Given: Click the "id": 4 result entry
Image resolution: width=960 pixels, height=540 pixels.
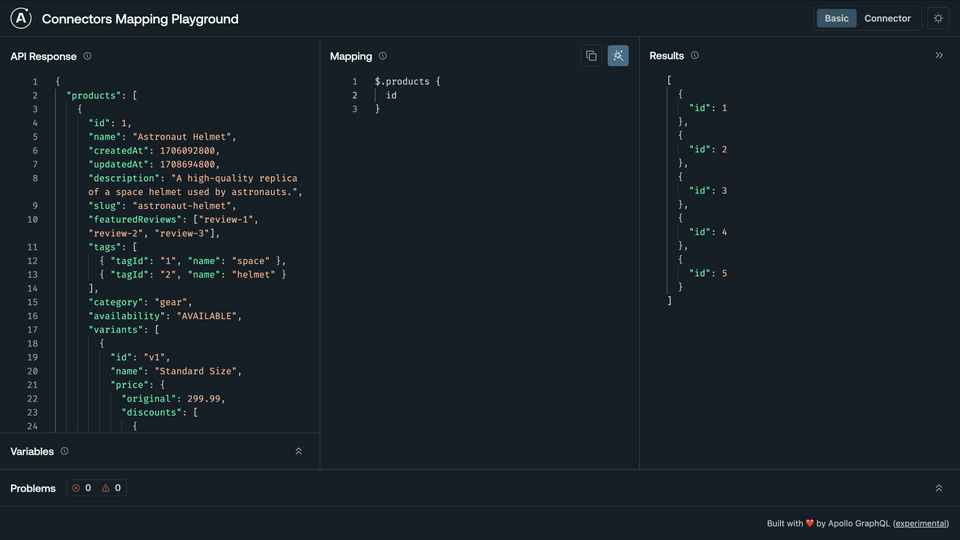Looking at the screenshot, I should [708, 232].
